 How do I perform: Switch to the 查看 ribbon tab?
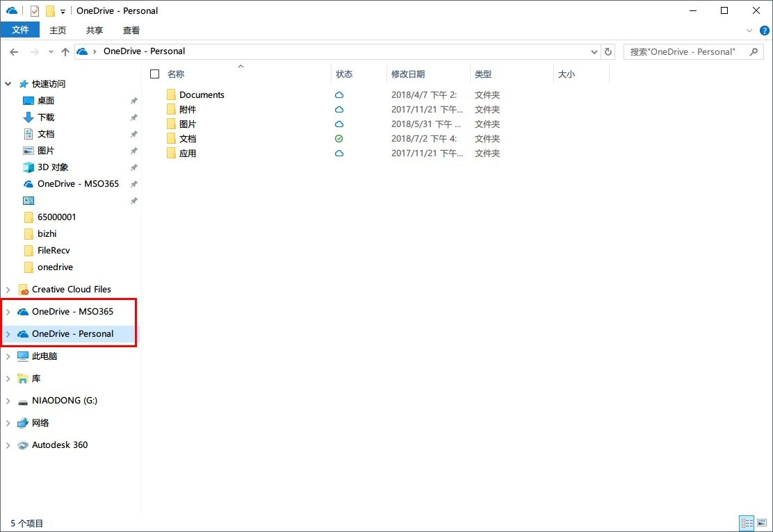[x=131, y=30]
